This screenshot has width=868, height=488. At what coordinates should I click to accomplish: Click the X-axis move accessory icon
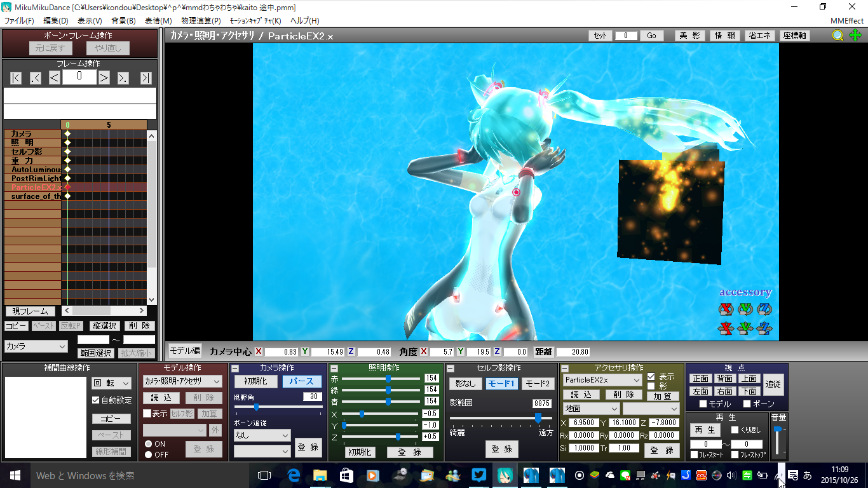726,329
